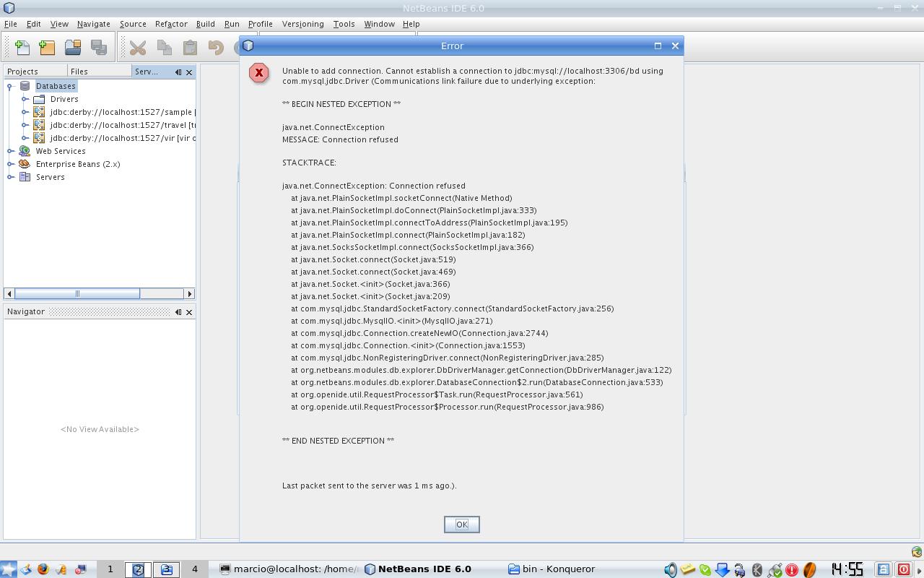The image size is (924, 578).
Task: Click the derby travel connection icon
Action: pos(39,125)
